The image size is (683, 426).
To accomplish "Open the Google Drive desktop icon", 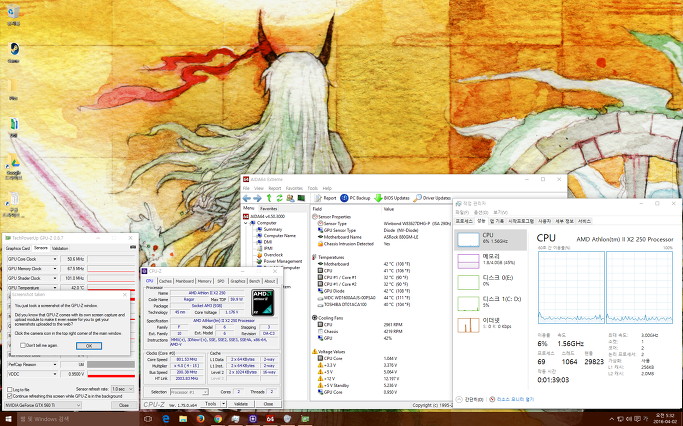I will pyautogui.click(x=14, y=167).
